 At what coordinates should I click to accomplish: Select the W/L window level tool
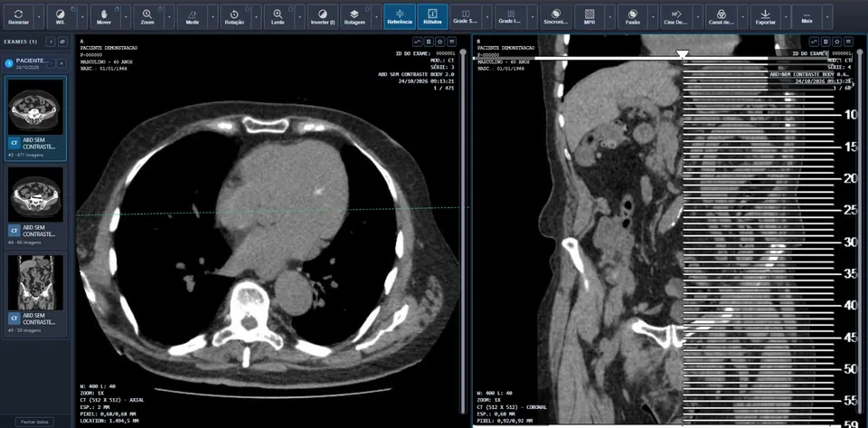60,16
